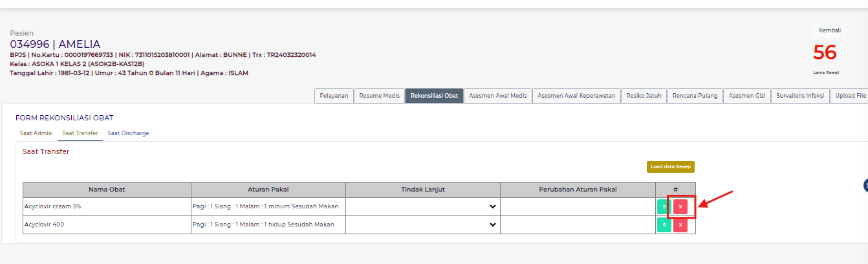Screen dimensions: 868x264
Task: Click red X button for Acyclovir cream 5%
Action: [x=680, y=206]
